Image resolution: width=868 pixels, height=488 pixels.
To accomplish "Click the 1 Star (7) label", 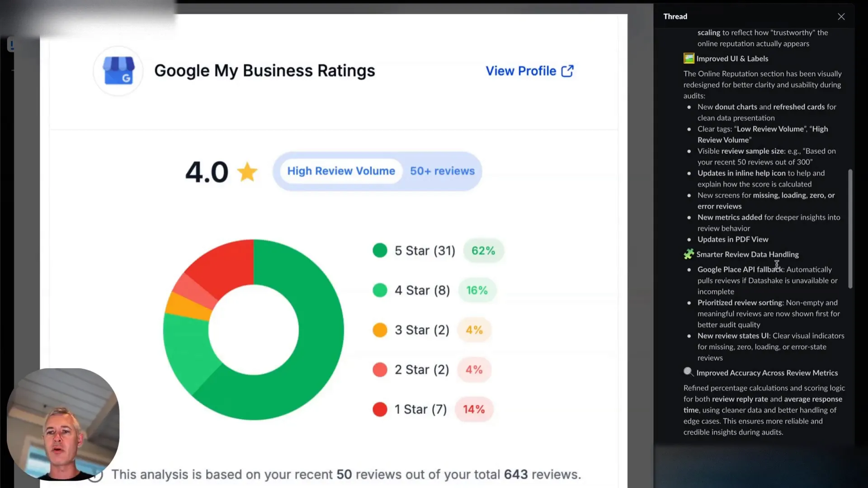I will 420,409.
